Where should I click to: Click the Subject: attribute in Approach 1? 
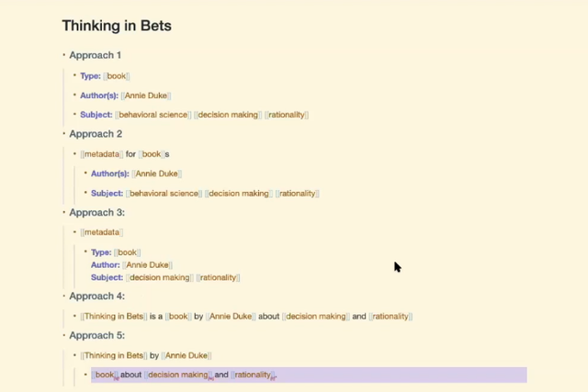click(96, 115)
